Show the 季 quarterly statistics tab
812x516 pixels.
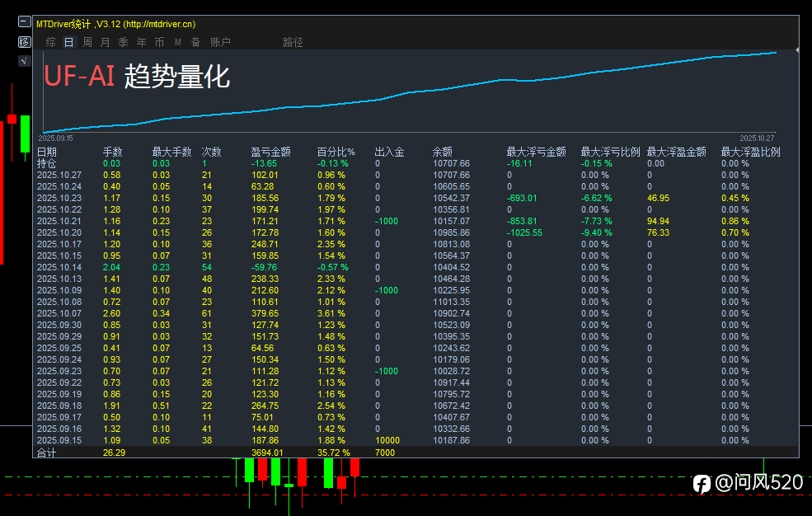[124, 42]
